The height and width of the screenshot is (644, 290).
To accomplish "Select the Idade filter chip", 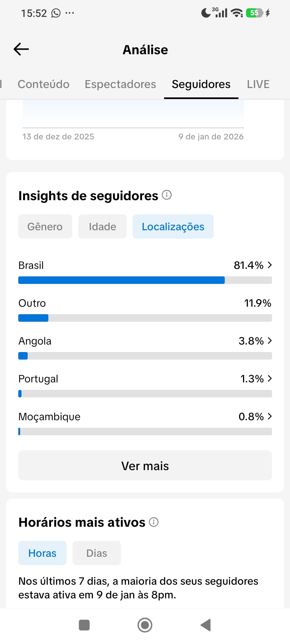I will (x=102, y=227).
